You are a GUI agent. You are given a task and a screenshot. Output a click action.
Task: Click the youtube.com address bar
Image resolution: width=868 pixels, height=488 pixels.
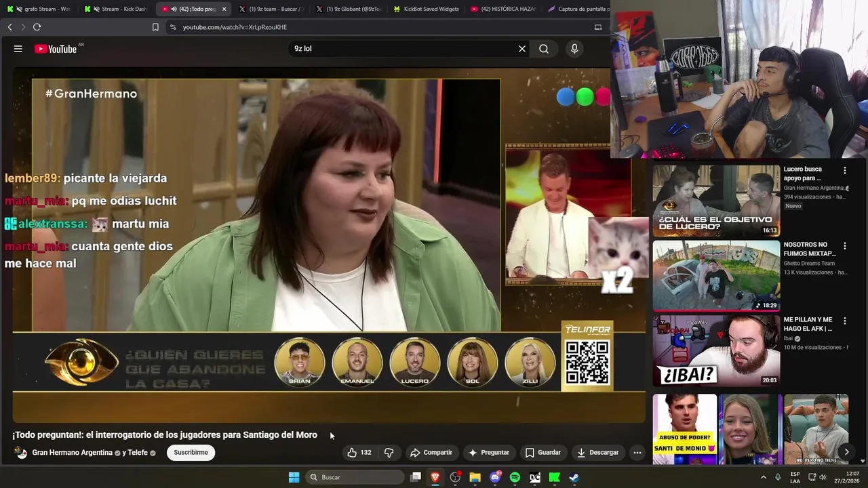coord(380,27)
